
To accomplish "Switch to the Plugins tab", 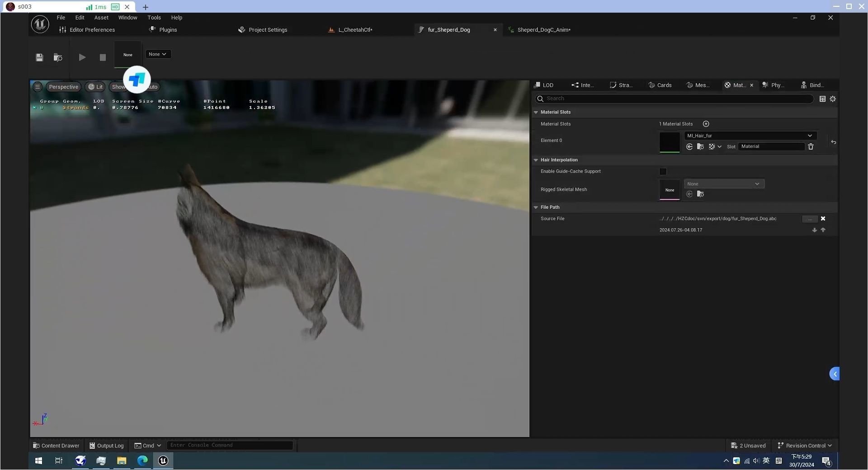I will pos(163,30).
